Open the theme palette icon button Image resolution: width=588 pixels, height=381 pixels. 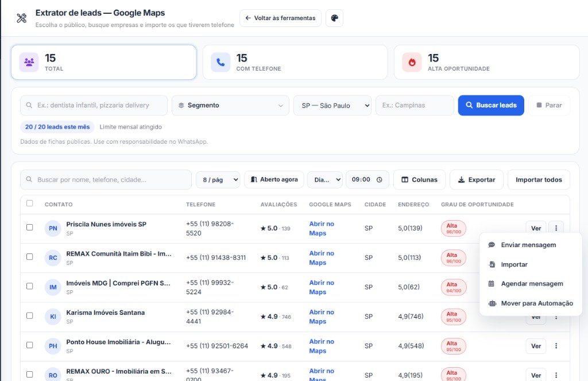coord(335,18)
